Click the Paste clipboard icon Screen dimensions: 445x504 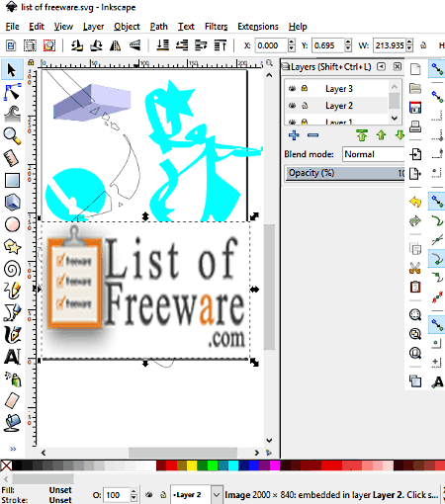click(x=415, y=287)
